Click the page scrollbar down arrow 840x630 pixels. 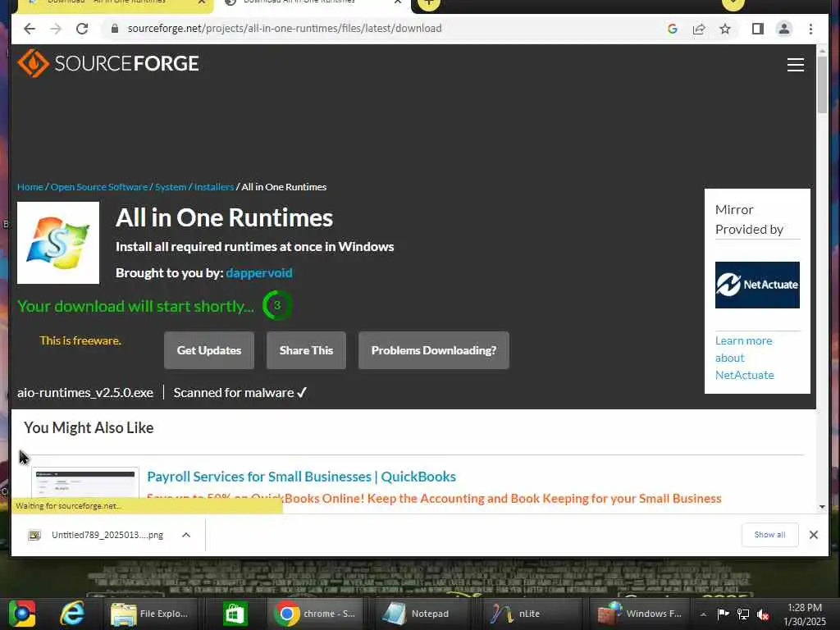pos(822,507)
